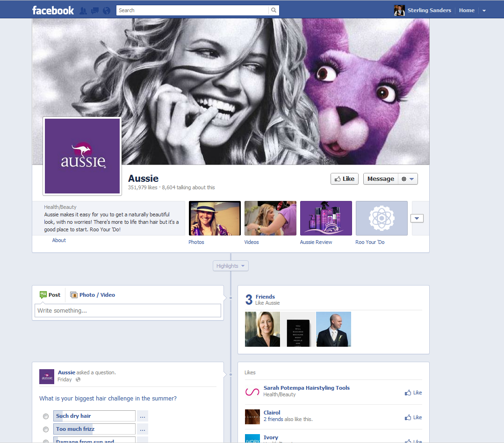Open the Aussie Review app thumbnail
The width and height of the screenshot is (504, 443).
point(326,218)
